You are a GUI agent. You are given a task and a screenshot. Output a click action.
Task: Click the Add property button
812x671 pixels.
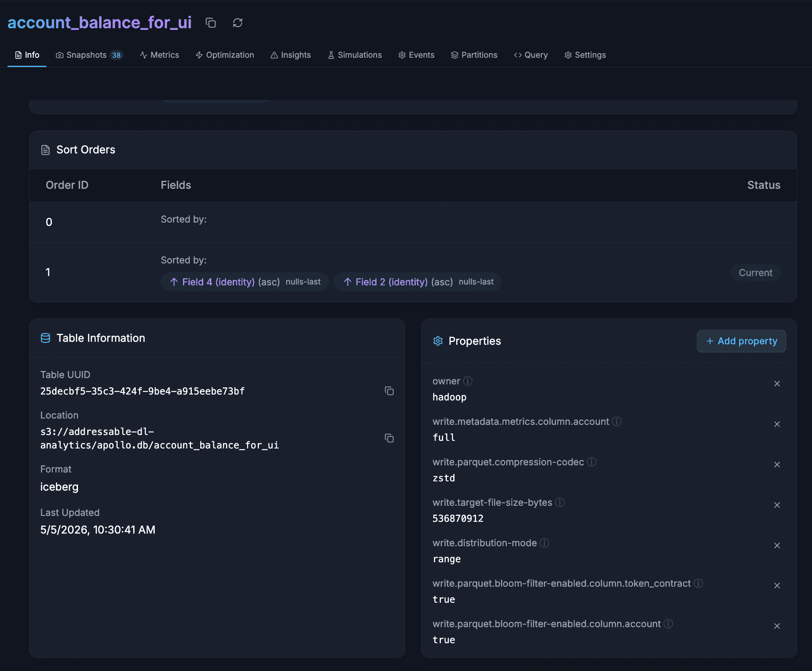coord(741,341)
